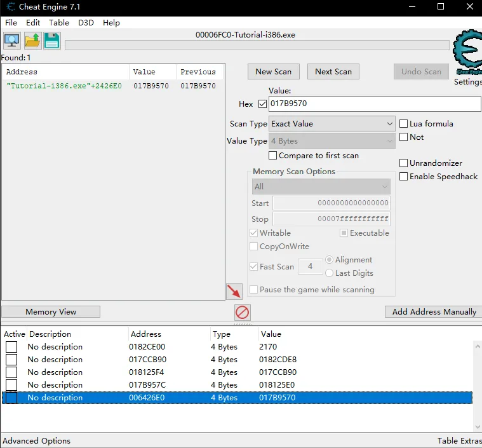The height and width of the screenshot is (448, 482).
Task: Click the scan Value input field
Action: click(374, 104)
